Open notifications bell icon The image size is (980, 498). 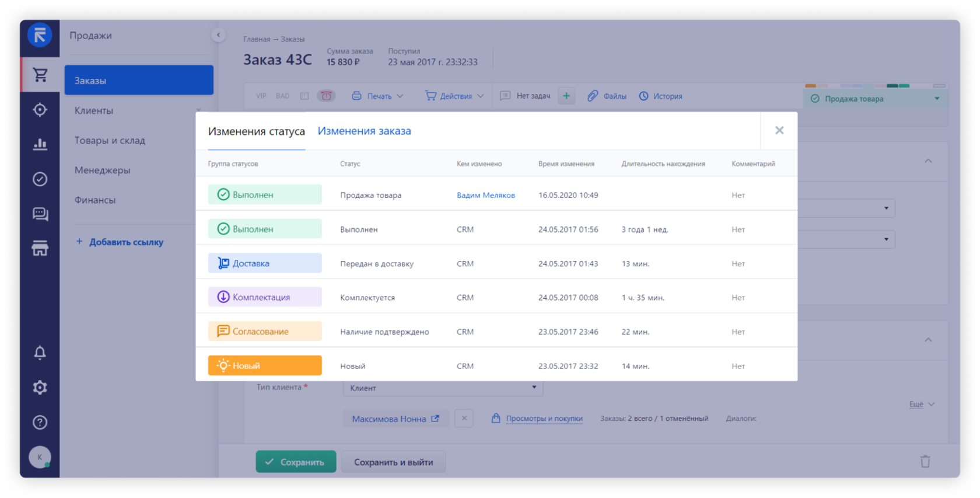tap(40, 353)
